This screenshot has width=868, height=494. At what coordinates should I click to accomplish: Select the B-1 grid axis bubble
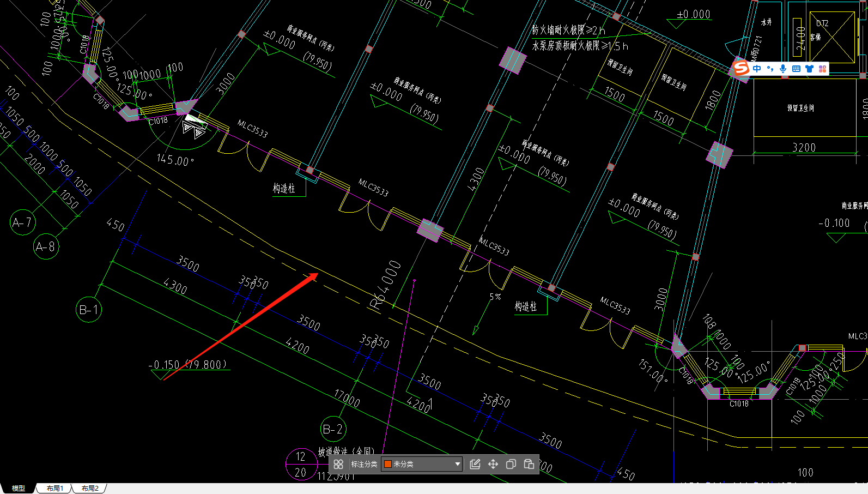pos(89,310)
